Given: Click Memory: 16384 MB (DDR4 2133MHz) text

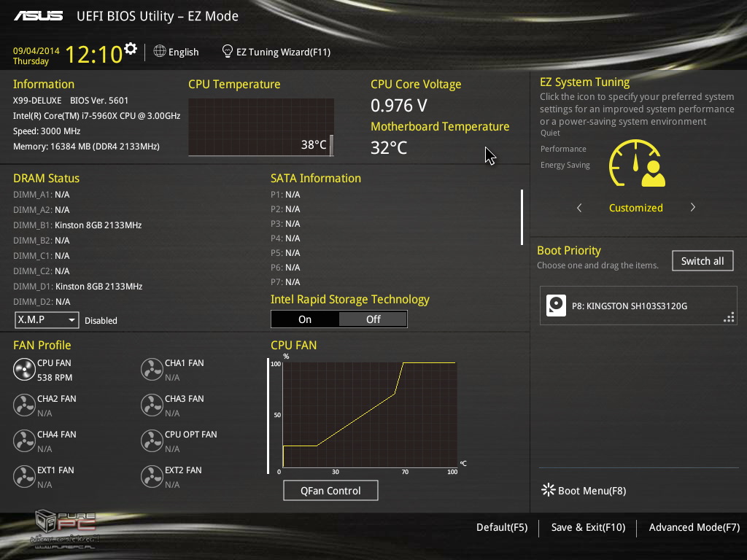Looking at the screenshot, I should (x=86, y=146).
